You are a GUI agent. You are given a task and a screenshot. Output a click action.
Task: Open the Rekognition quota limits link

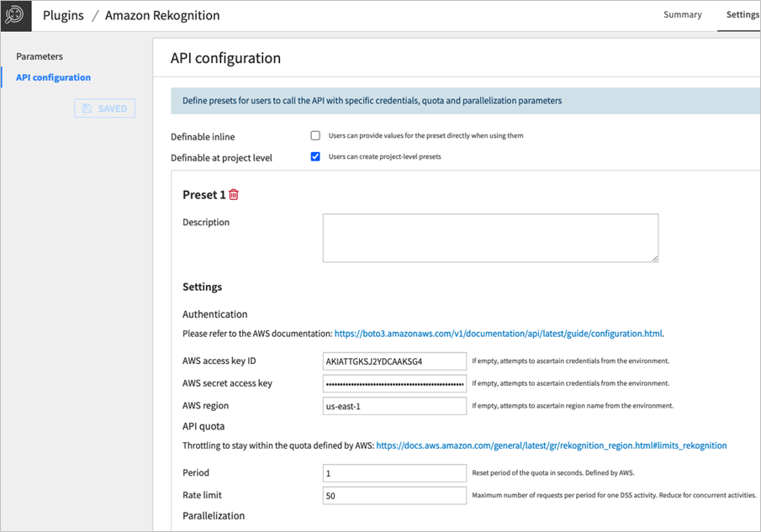click(552, 445)
